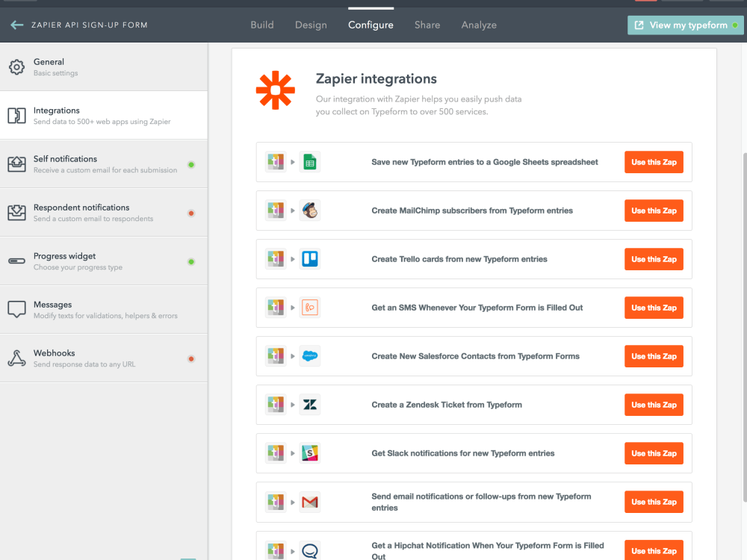Select the Configure tab

(371, 25)
